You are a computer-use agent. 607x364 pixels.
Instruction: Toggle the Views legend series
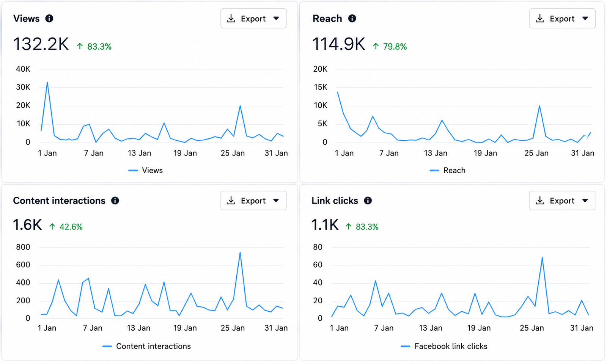point(146,171)
